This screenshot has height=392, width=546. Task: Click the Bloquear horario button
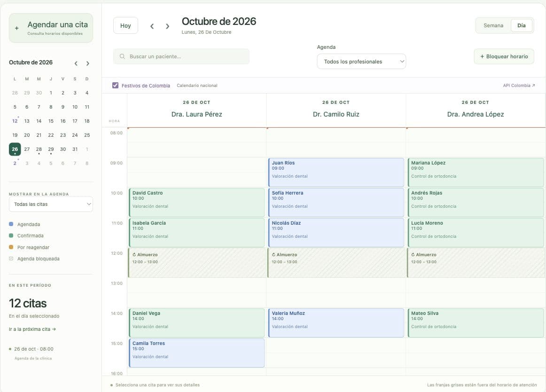pyautogui.click(x=504, y=56)
